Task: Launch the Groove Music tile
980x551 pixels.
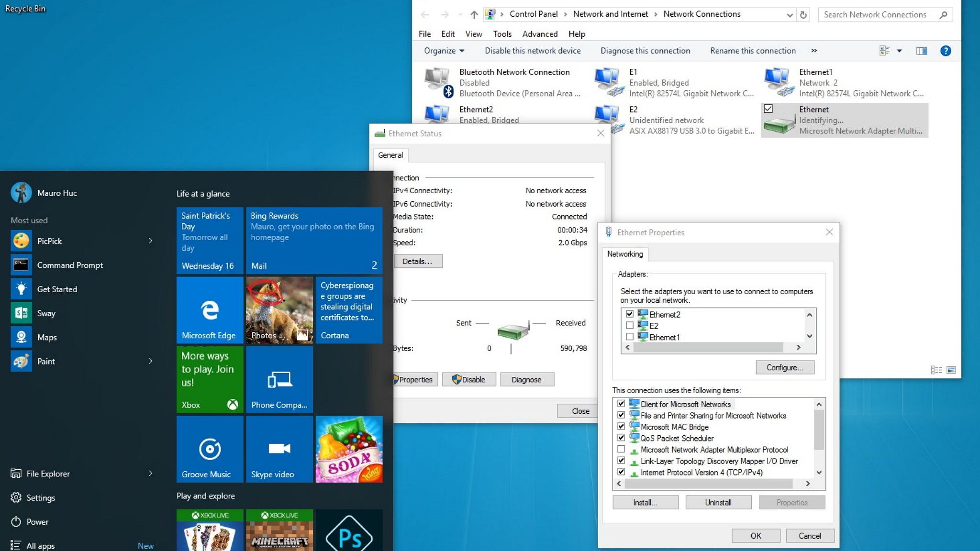Action: pos(210,449)
